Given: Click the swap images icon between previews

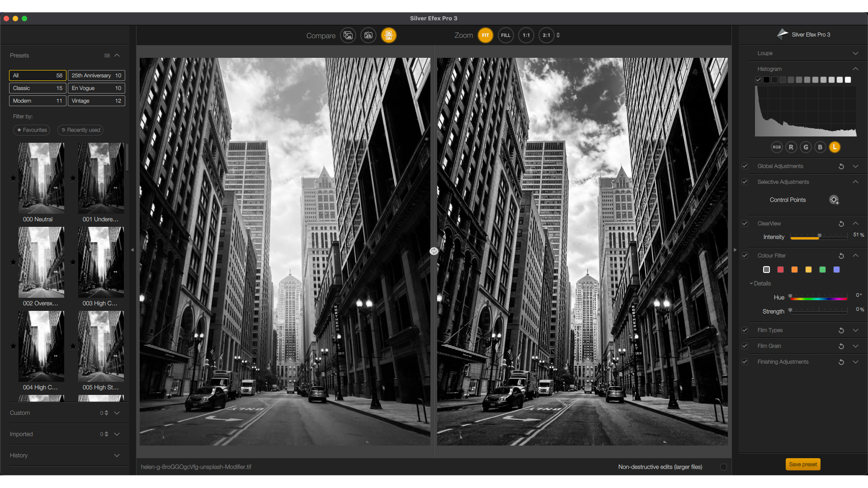Looking at the screenshot, I should (434, 251).
